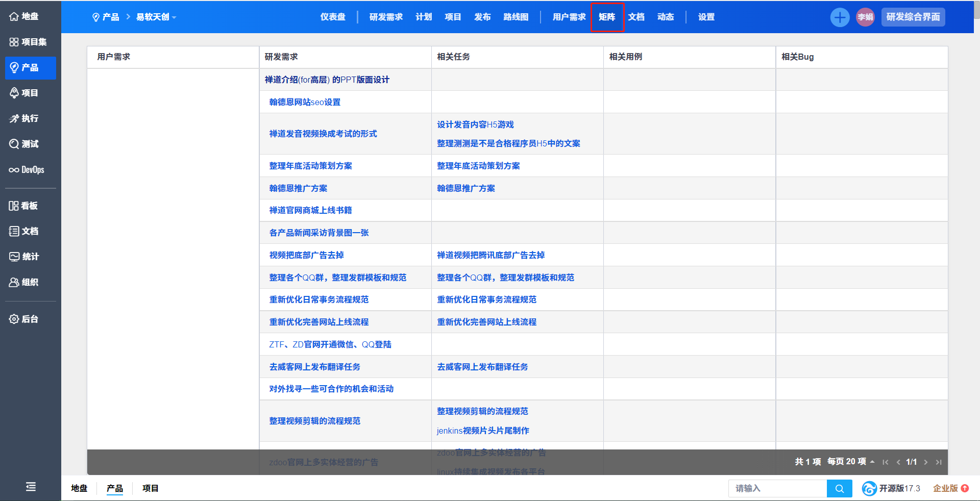
Task: Open the 测试 testing sidebar icon
Action: coord(14,144)
